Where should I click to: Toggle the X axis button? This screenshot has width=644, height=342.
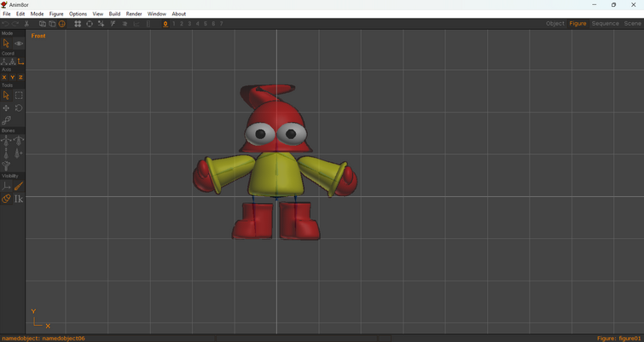click(4, 78)
